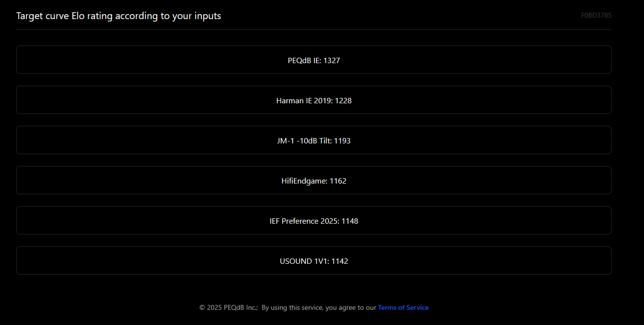Choose the JM-1 -10dB Tilt target name
Screen dimensions: 644x325
[x=304, y=141]
